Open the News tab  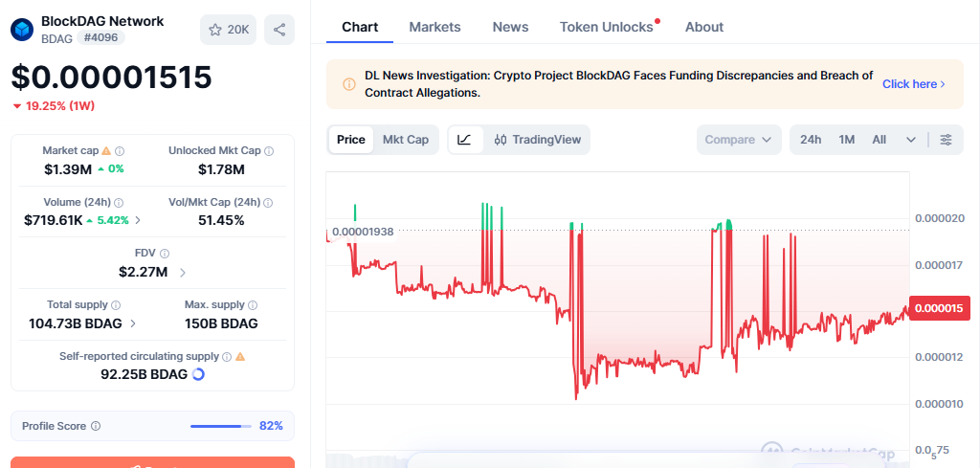click(x=511, y=27)
